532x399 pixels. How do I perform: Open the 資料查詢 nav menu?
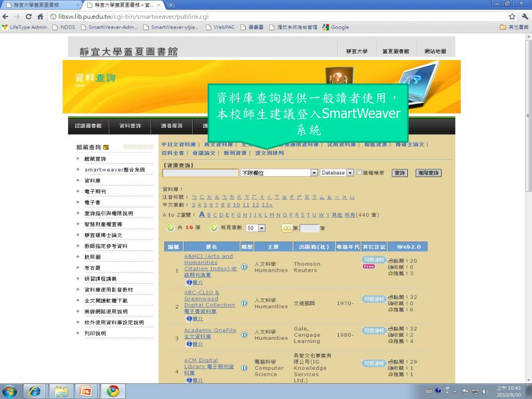click(130, 126)
